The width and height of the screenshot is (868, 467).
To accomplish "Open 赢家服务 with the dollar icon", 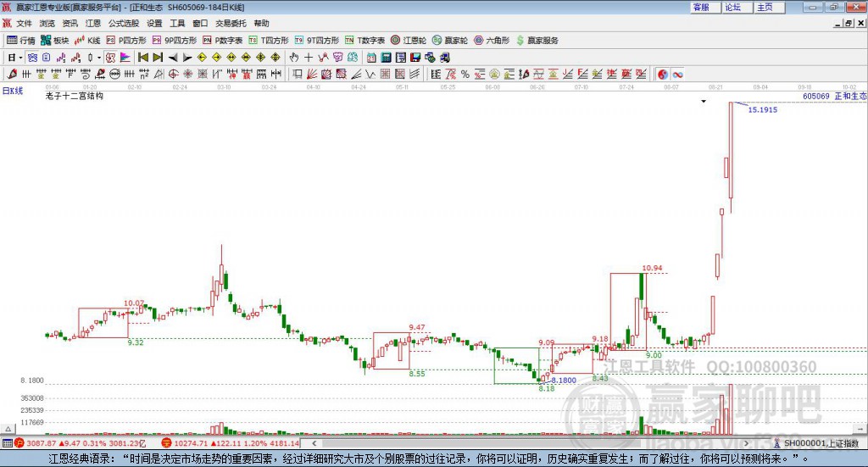I will pos(537,41).
